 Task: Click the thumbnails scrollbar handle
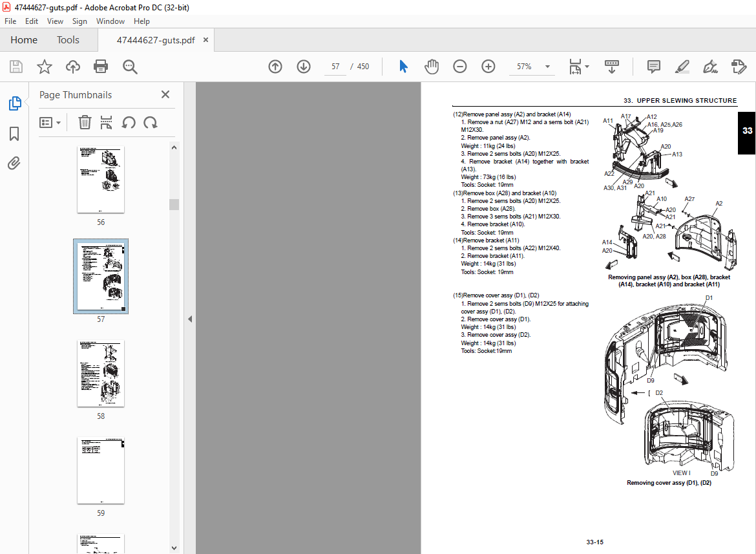(174, 204)
